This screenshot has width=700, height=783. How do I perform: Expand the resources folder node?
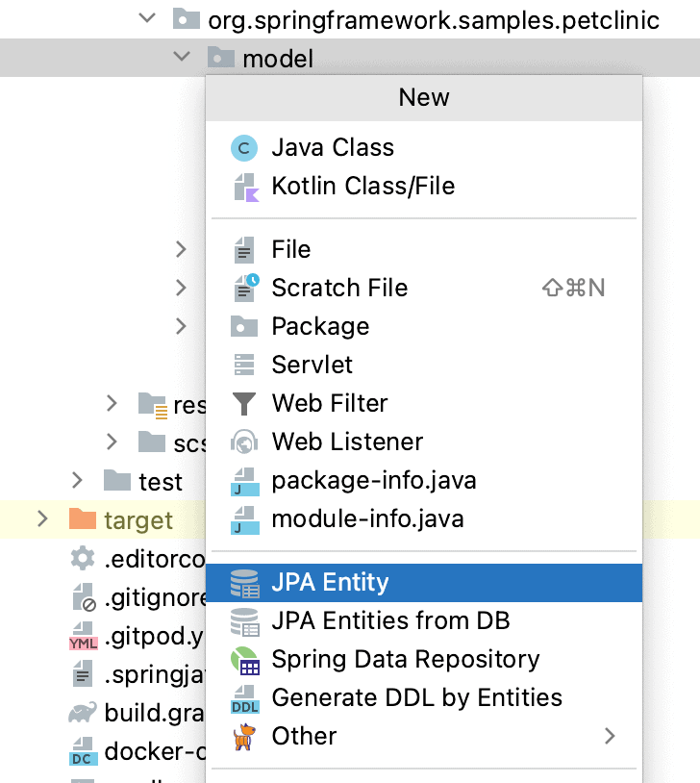[x=112, y=403]
